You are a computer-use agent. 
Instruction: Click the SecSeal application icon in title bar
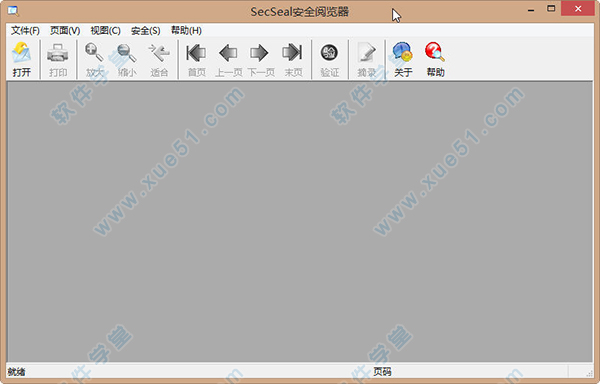point(13,11)
